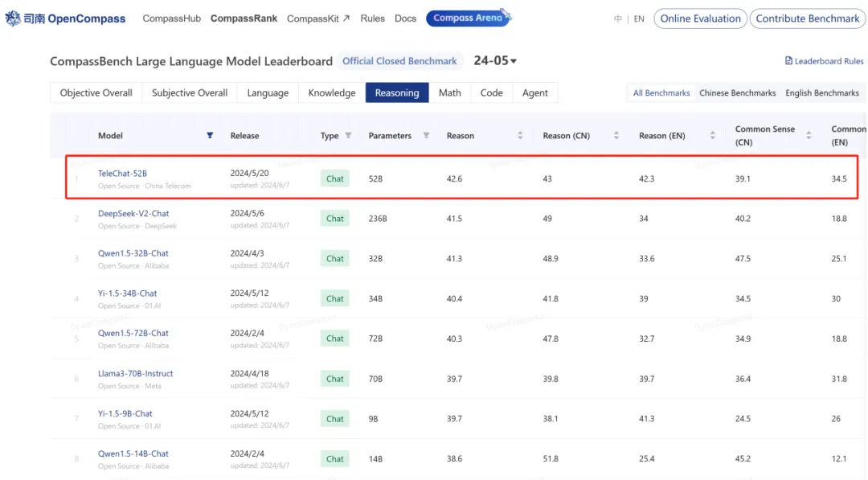
Task: Switch to the Math tab
Action: pos(449,93)
